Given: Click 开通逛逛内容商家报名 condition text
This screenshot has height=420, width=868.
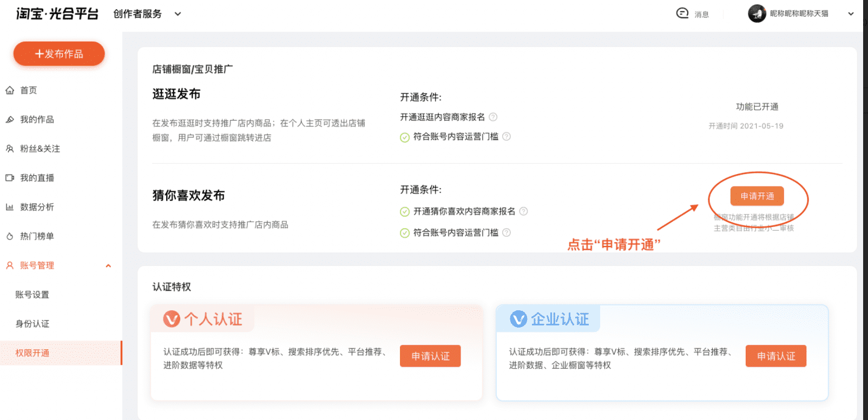Looking at the screenshot, I should 443,117.
